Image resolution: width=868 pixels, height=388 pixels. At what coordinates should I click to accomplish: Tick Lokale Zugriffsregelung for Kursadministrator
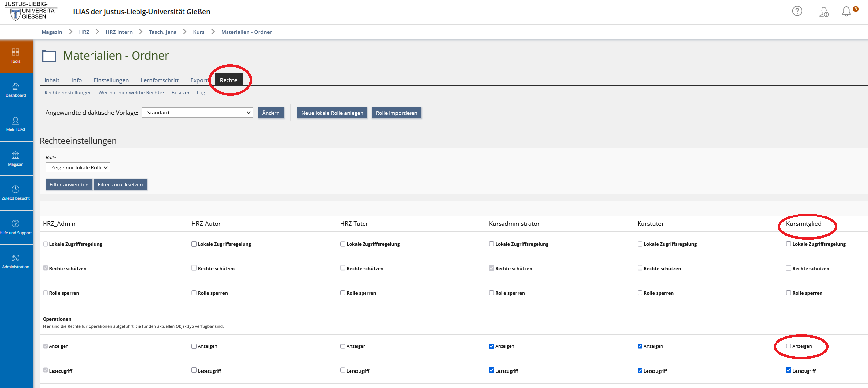click(x=491, y=244)
